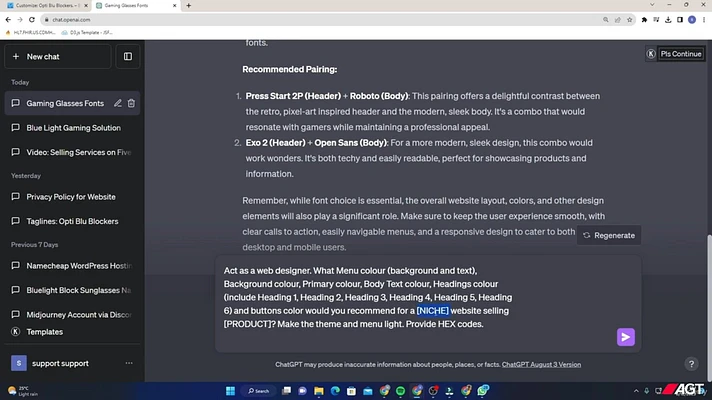Bookmark this page with the star icon
The height and width of the screenshot is (400, 712).
tap(629, 20)
